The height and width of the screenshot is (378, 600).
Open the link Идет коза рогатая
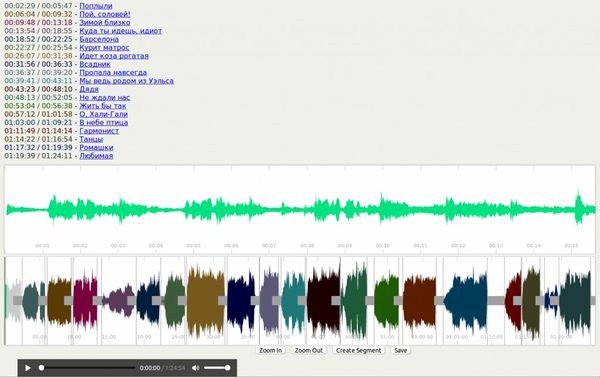tap(114, 56)
